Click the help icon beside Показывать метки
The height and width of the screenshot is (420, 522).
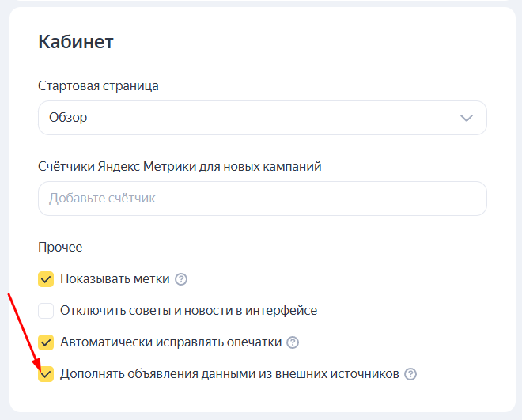181,279
